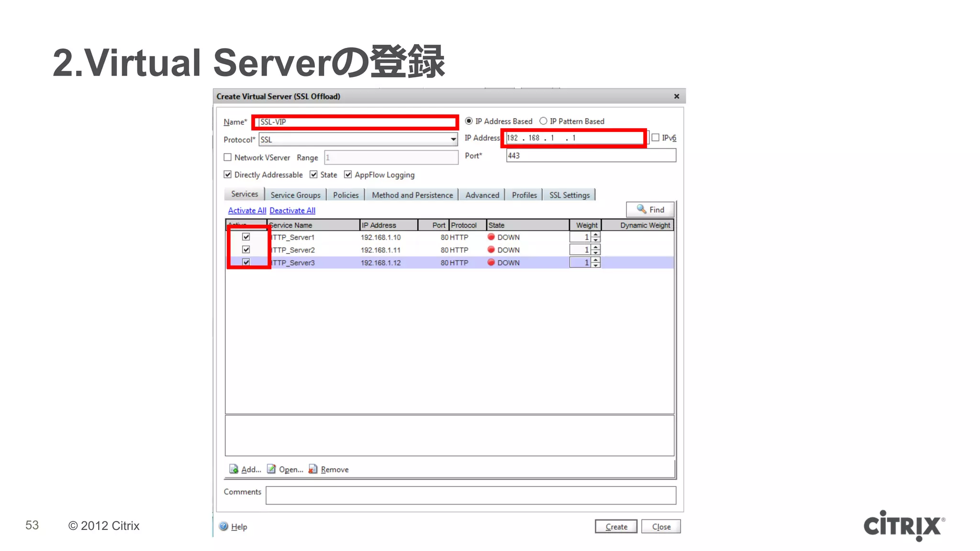The height and width of the screenshot is (551, 980).
Task: Select the HTTP_Server1 service row name
Action: tap(292, 237)
